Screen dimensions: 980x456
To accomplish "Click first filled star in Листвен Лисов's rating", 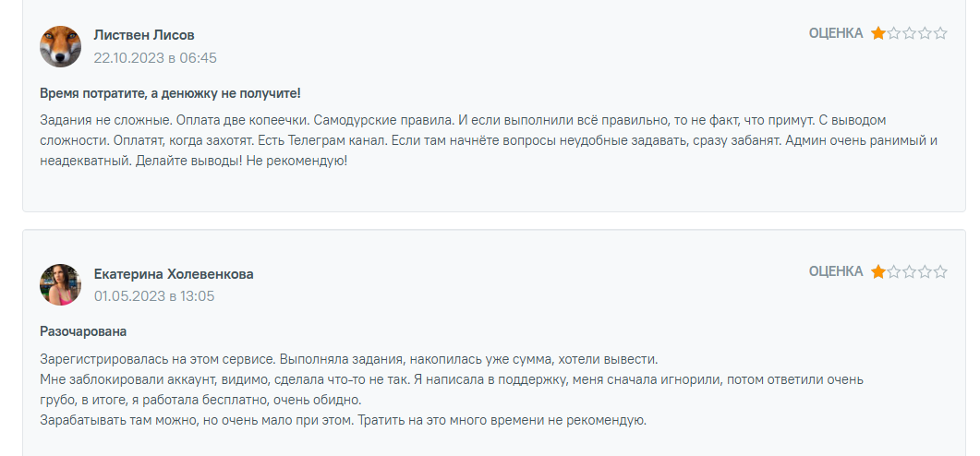I will (878, 33).
